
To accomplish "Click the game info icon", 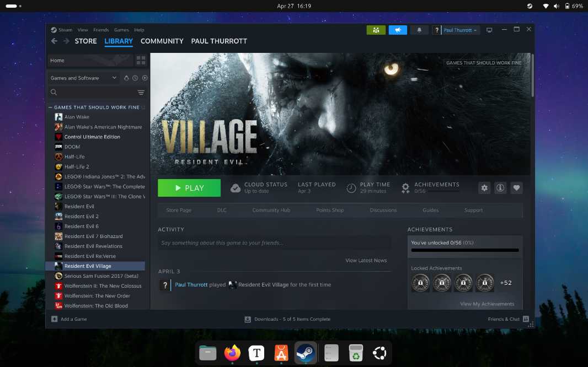I will (x=500, y=188).
